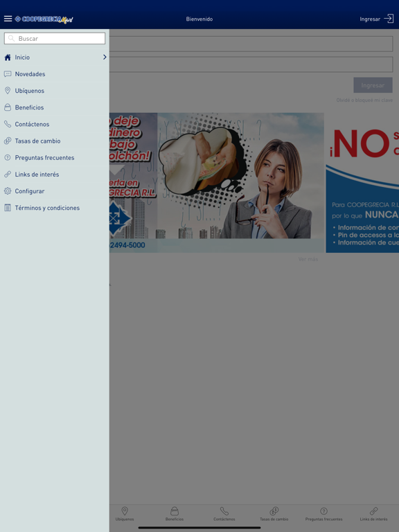The width and height of the screenshot is (399, 532).
Task: Open the Inicio menu item
Action: click(55, 57)
